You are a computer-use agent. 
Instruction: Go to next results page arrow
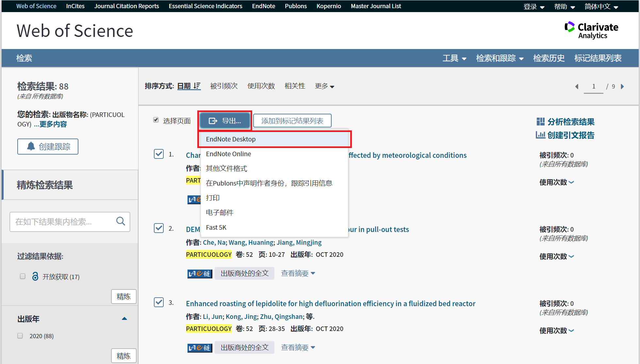point(622,86)
